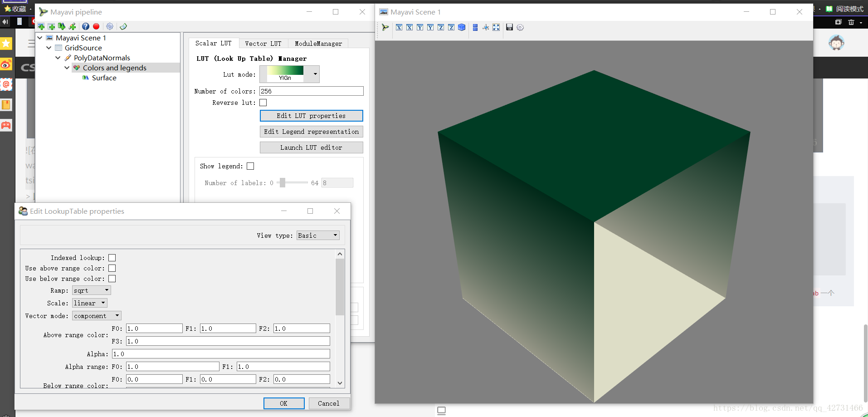The image size is (868, 417).
Task: Tick Use below range color checkbox
Action: pyautogui.click(x=112, y=279)
